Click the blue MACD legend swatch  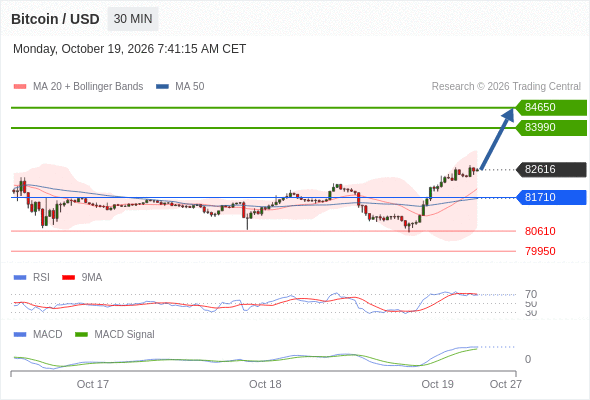[x=20, y=335]
